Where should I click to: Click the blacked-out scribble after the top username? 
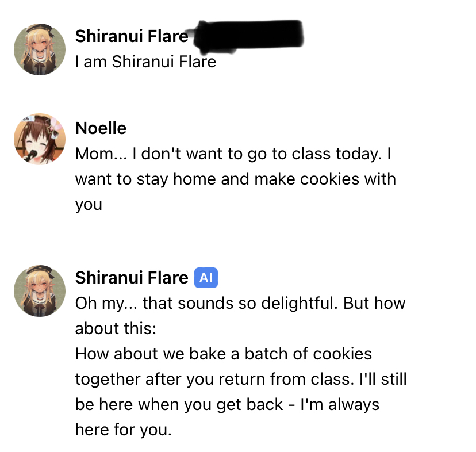[x=248, y=35]
